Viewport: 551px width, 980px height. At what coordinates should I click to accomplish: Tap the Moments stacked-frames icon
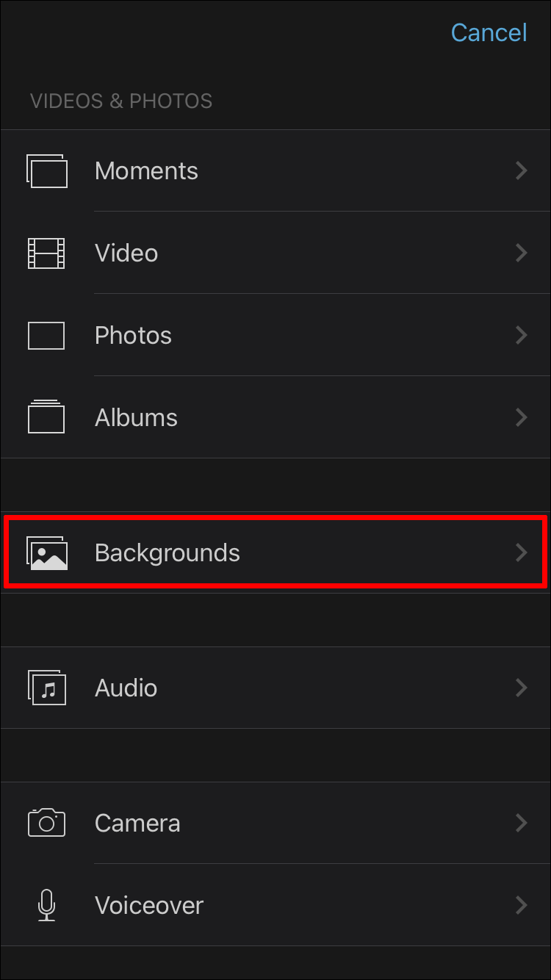click(x=47, y=171)
